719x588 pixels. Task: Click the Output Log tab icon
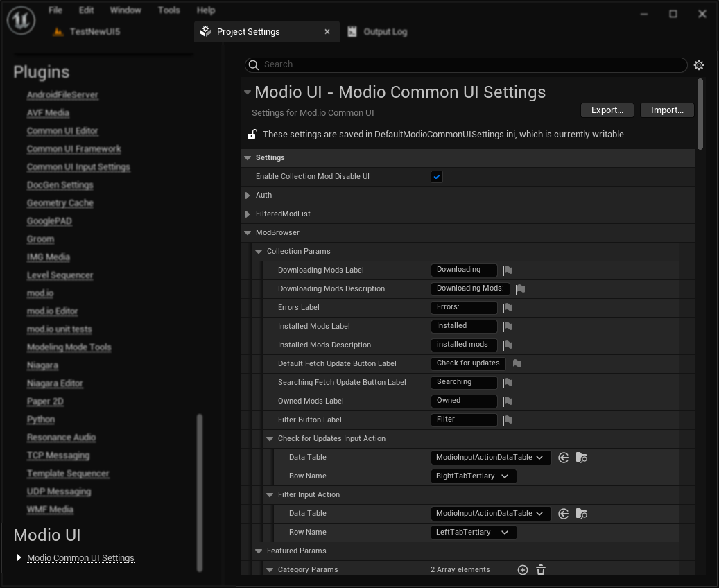click(352, 32)
